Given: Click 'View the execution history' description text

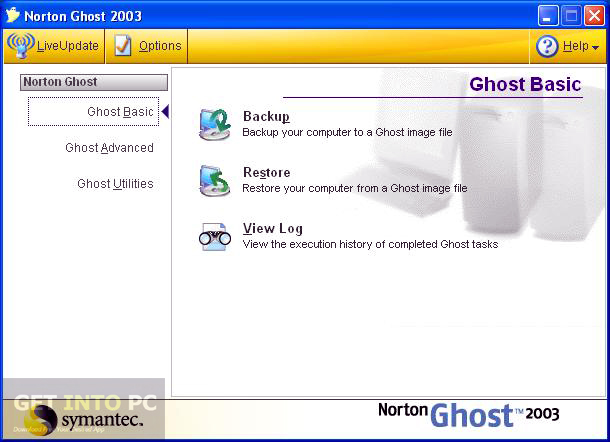Looking at the screenshot, I should pyautogui.click(x=370, y=244).
